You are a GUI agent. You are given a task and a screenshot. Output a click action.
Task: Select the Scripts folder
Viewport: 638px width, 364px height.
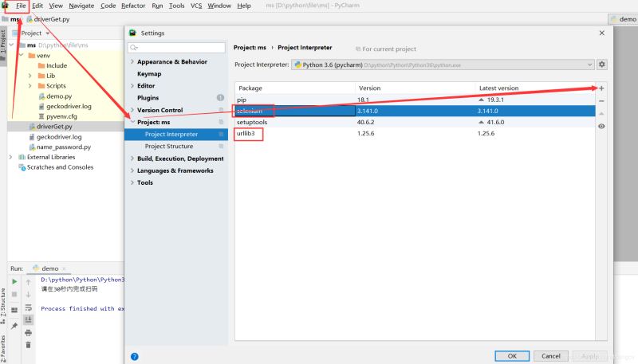coord(52,86)
